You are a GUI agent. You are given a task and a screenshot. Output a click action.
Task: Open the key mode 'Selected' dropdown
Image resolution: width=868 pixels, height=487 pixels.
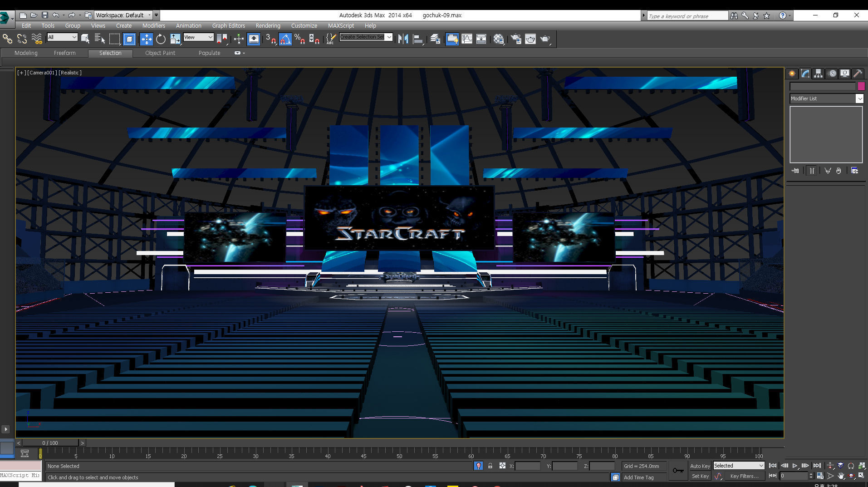(739, 466)
